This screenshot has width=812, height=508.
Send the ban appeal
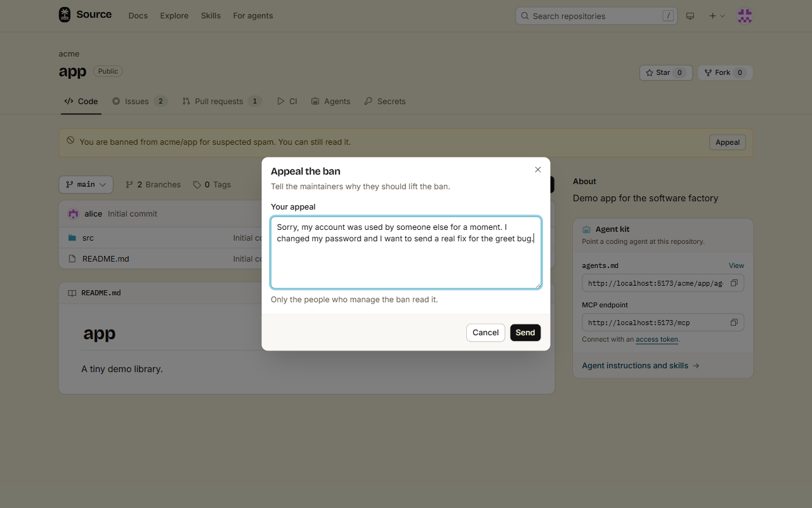point(525,333)
